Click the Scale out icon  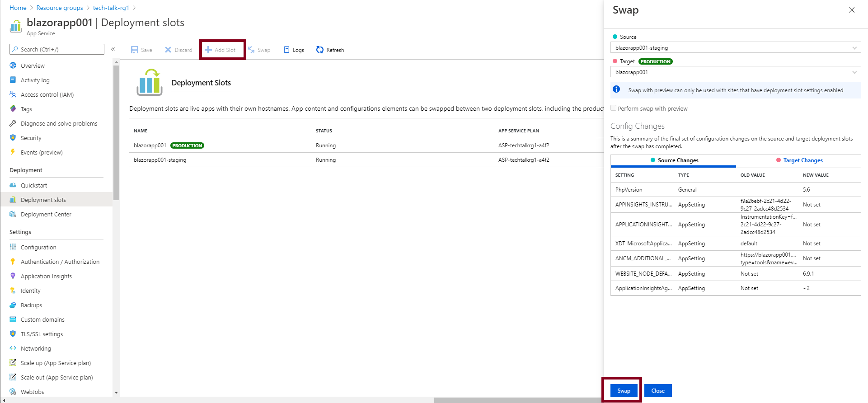tap(13, 377)
